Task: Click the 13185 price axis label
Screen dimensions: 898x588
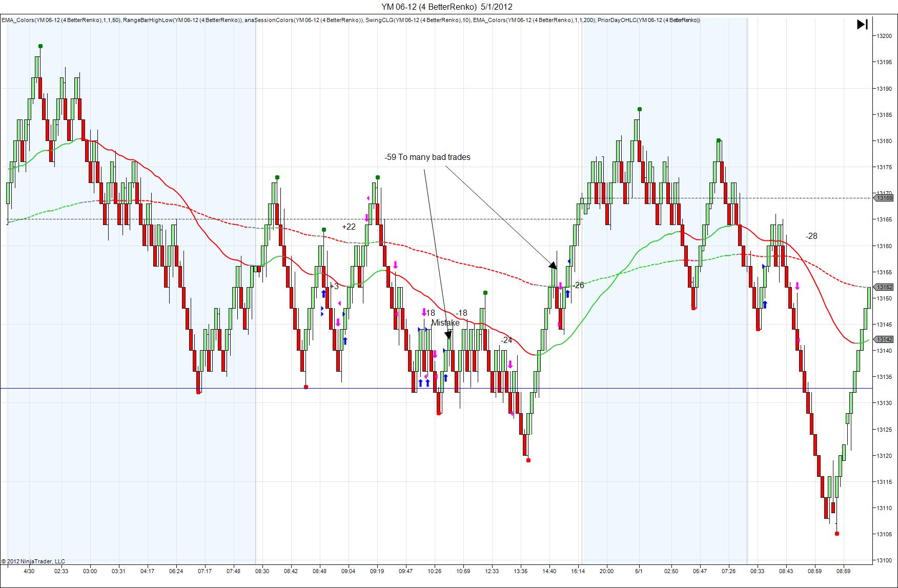Action: pyautogui.click(x=884, y=115)
